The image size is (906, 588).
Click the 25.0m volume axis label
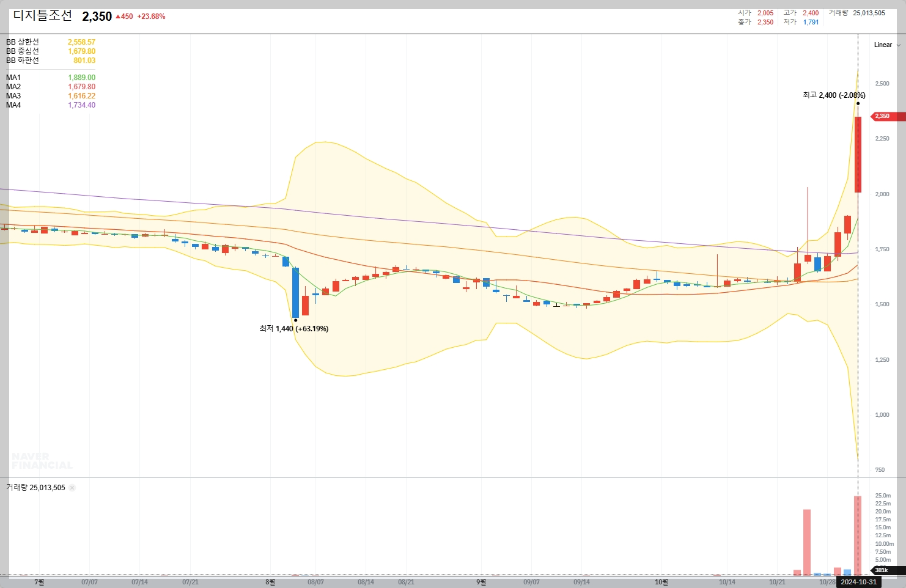[883, 496]
